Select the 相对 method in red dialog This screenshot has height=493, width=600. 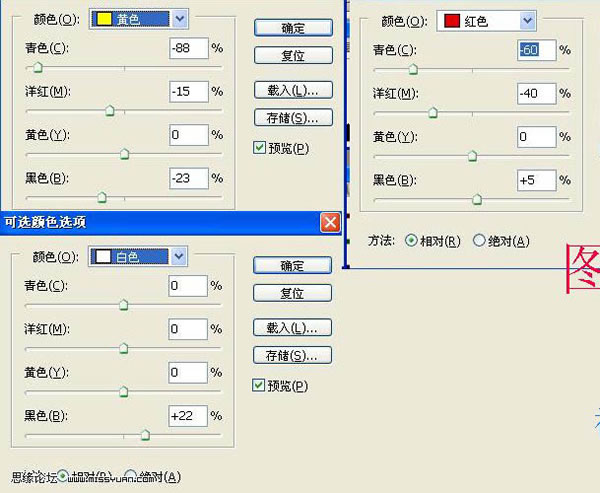coord(411,241)
